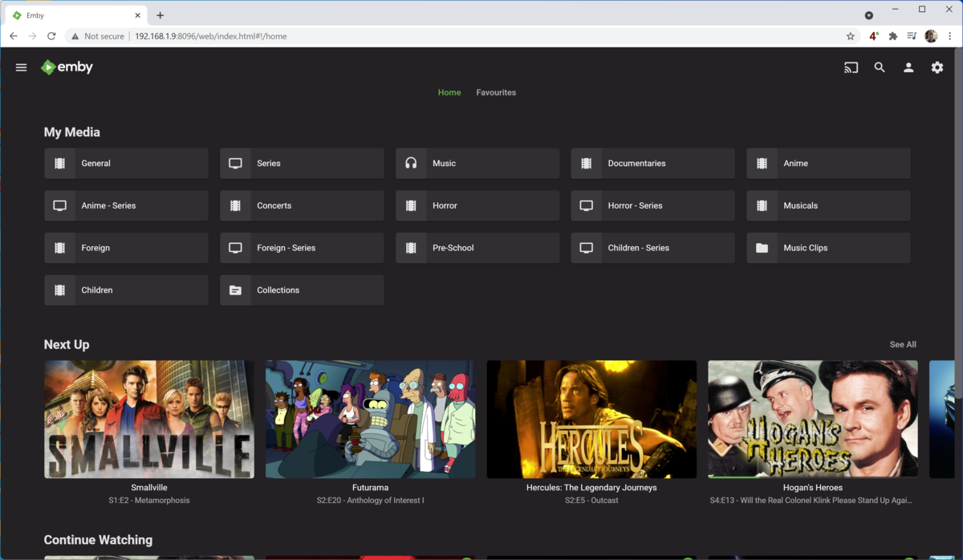Open the Documentaries library
The width and height of the screenshot is (963, 560).
tap(652, 164)
